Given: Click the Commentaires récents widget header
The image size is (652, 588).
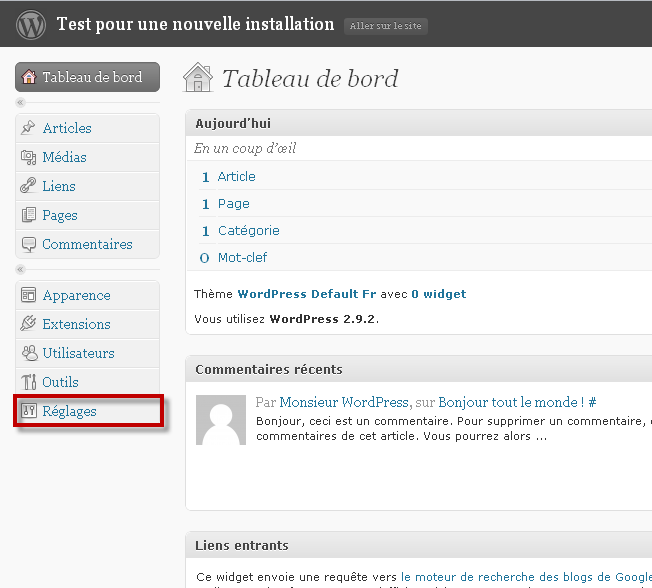Looking at the screenshot, I should (419, 369).
